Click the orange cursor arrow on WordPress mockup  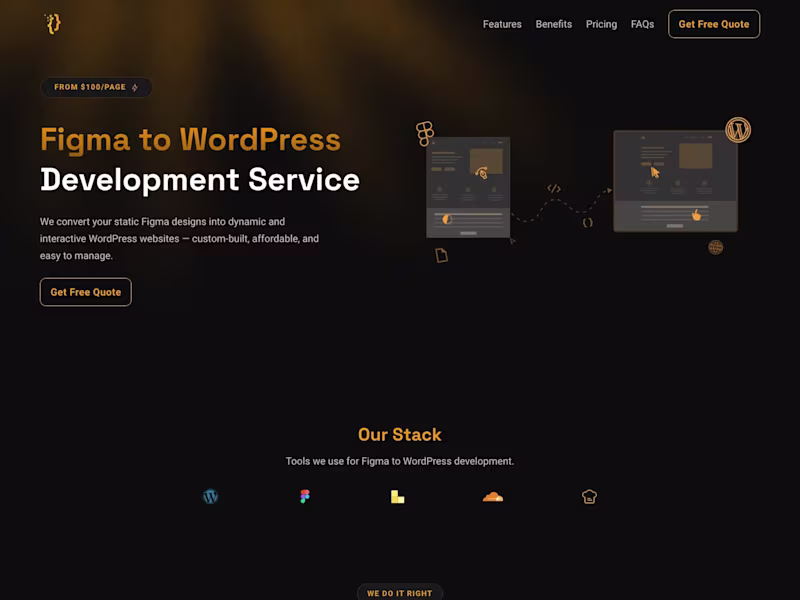pyautogui.click(x=655, y=172)
